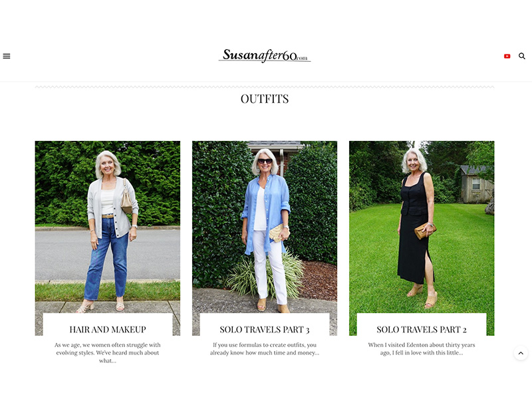Click the back-to-top arrow button
Screen dimensions: 532x399
[521, 353]
